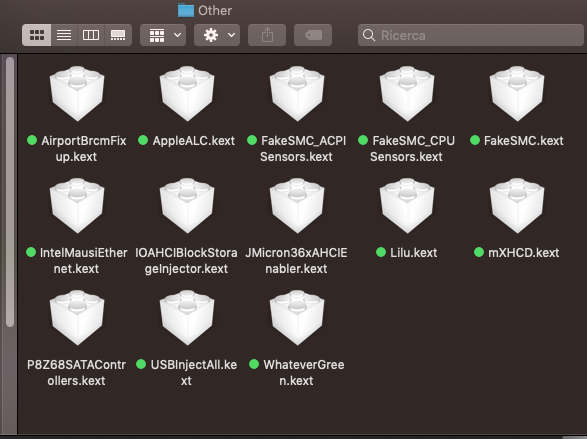Image resolution: width=587 pixels, height=439 pixels.
Task: Click the green tag dot beside WhateverGreen.kext
Action: (x=254, y=364)
